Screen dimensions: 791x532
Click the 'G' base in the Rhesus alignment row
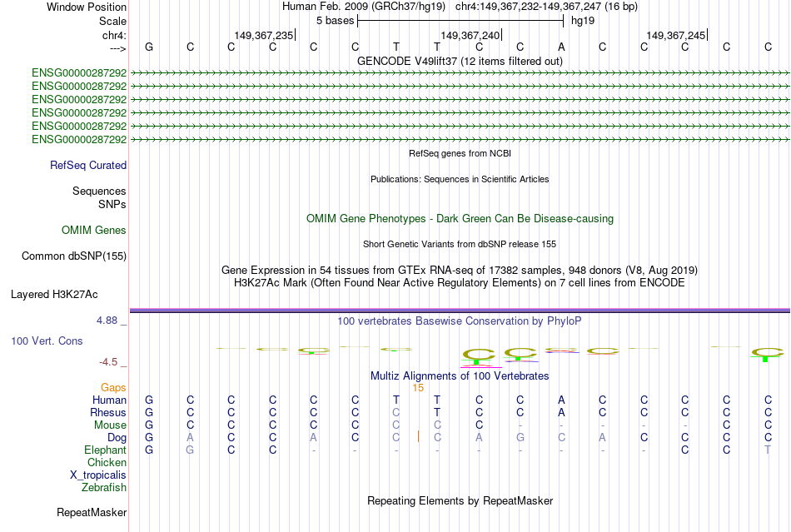click(x=149, y=412)
